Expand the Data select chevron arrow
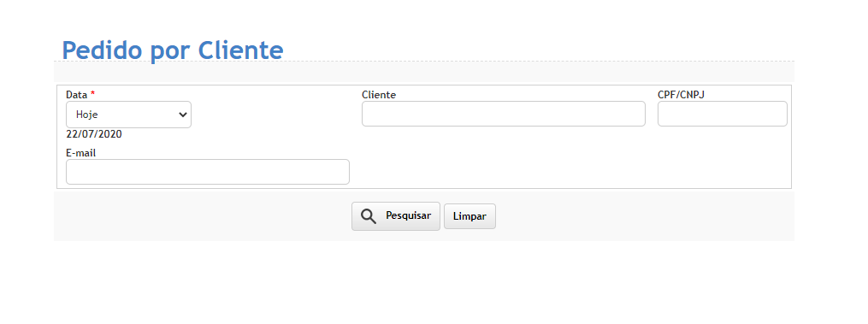This screenshot has width=868, height=324. 182,115
